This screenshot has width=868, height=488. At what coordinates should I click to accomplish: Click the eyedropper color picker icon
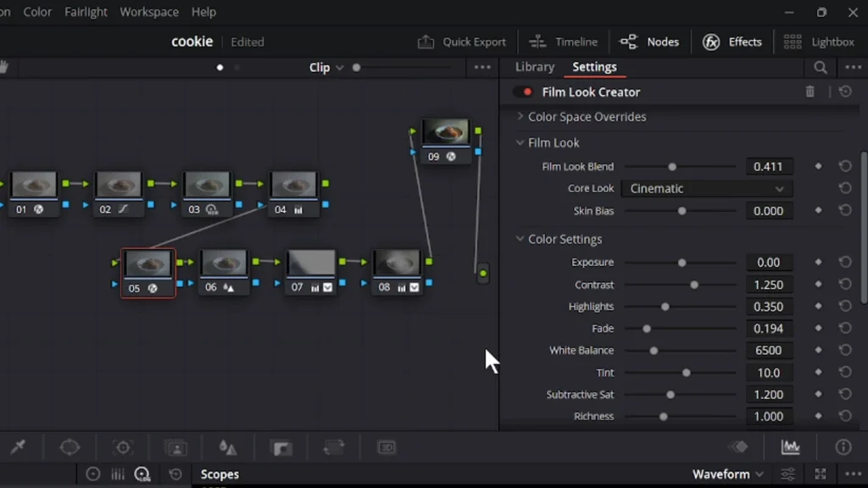[18, 446]
